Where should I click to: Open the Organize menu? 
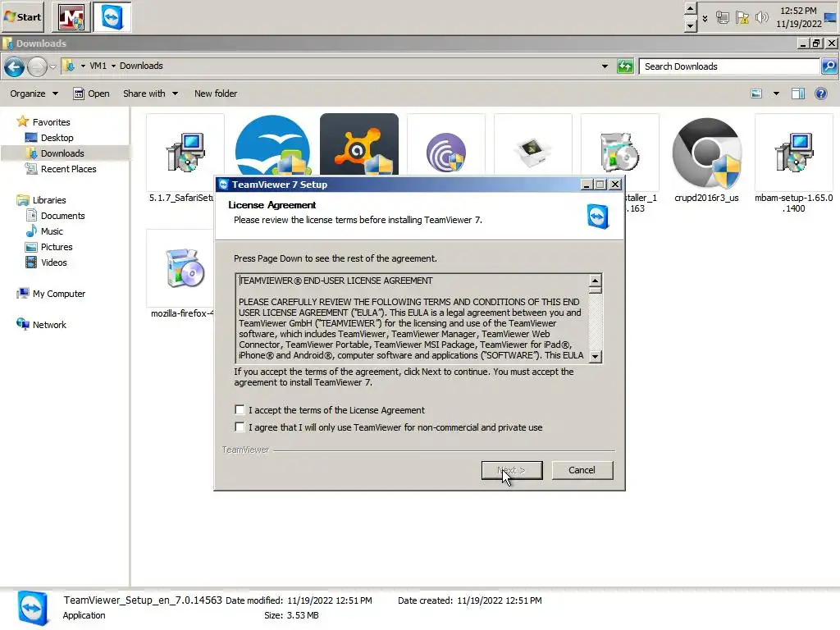click(x=34, y=94)
